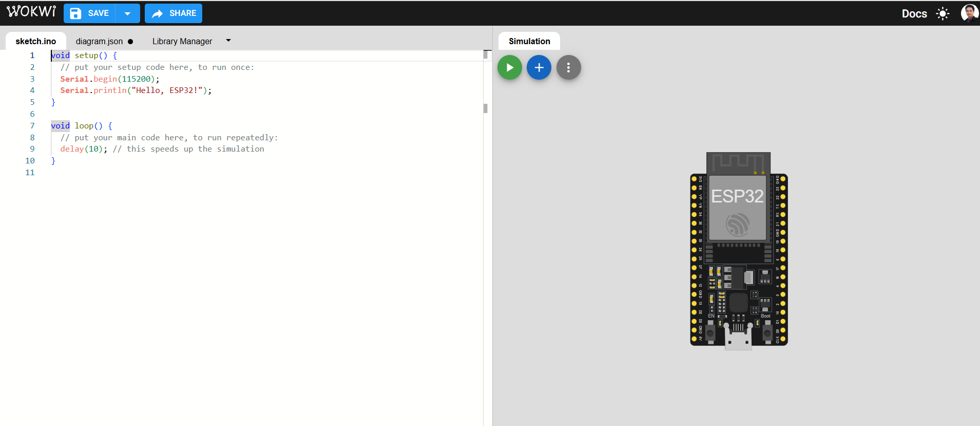Screen dimensions: 980x426
Task: Select the Simulation tab
Action: [x=529, y=41]
